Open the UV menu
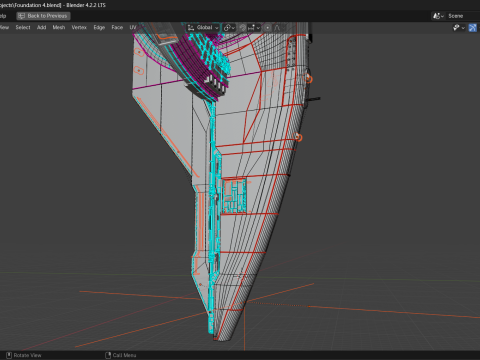480x360 pixels. (x=133, y=27)
